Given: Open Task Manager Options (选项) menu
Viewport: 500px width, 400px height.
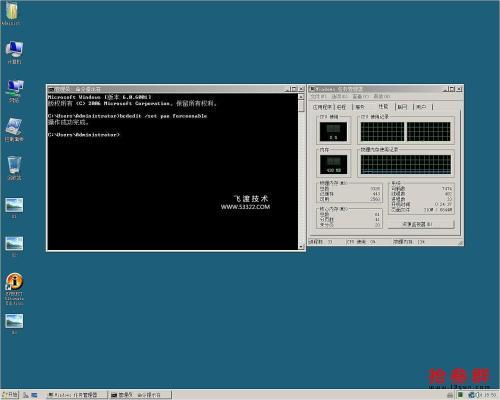Looking at the screenshot, I should (x=339, y=96).
